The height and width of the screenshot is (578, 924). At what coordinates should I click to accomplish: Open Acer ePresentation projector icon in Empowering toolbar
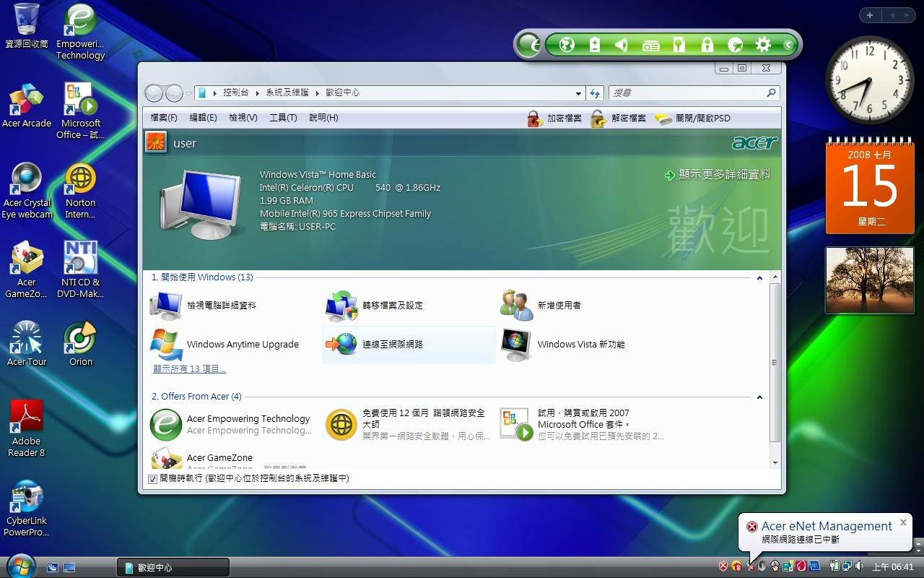tap(650, 46)
